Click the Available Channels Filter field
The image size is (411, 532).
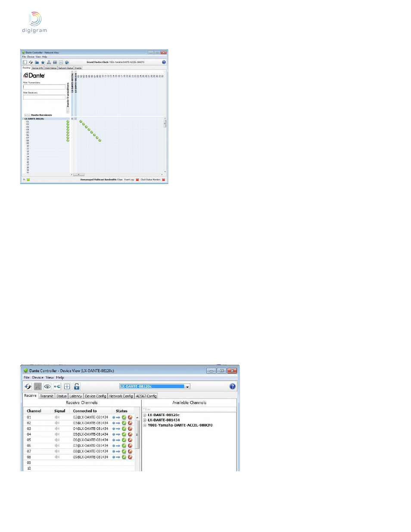tap(189, 409)
